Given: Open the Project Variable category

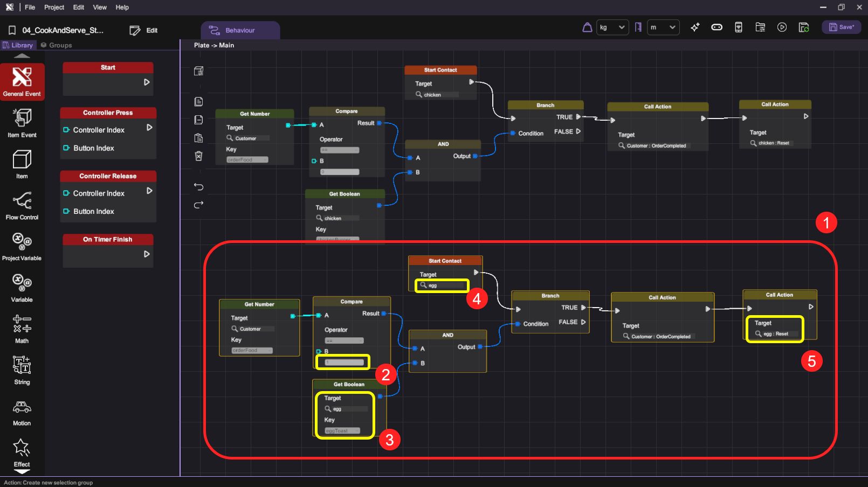Looking at the screenshot, I should point(22,246).
